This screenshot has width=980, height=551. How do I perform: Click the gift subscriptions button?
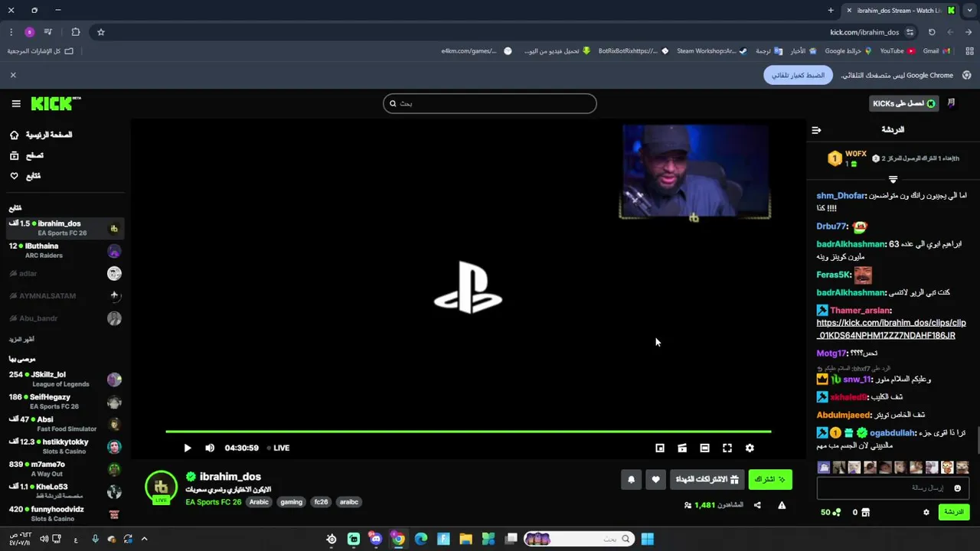(x=707, y=480)
